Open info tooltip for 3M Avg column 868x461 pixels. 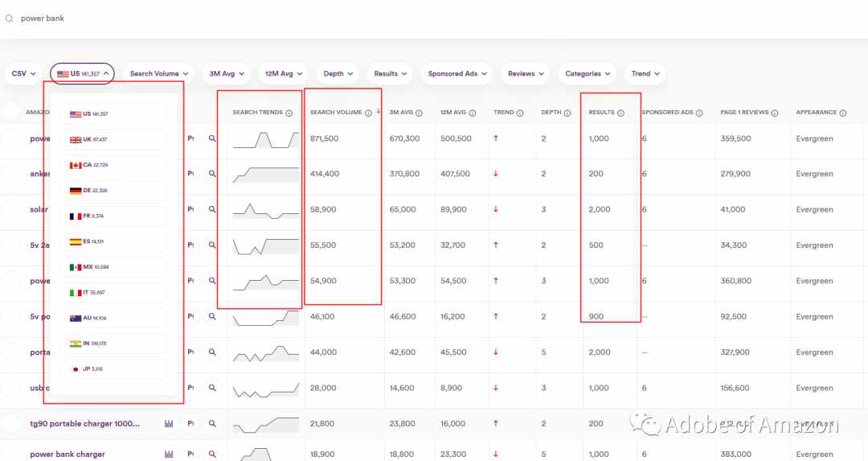419,113
